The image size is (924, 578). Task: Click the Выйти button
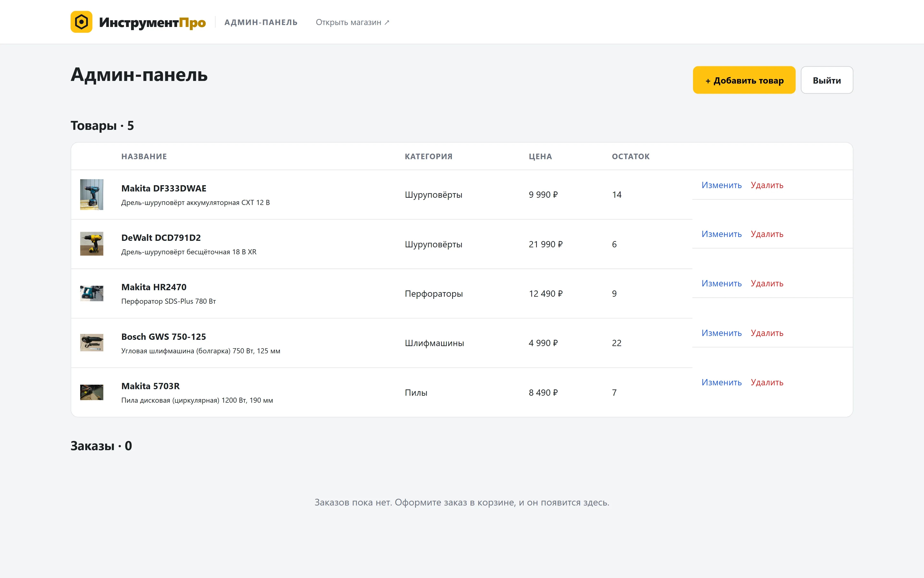tap(827, 80)
